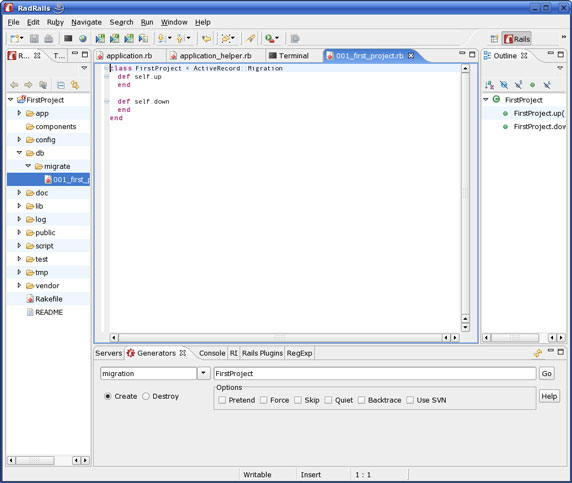Open the generator type dropdown arrow
The height and width of the screenshot is (483, 572).
coord(204,373)
